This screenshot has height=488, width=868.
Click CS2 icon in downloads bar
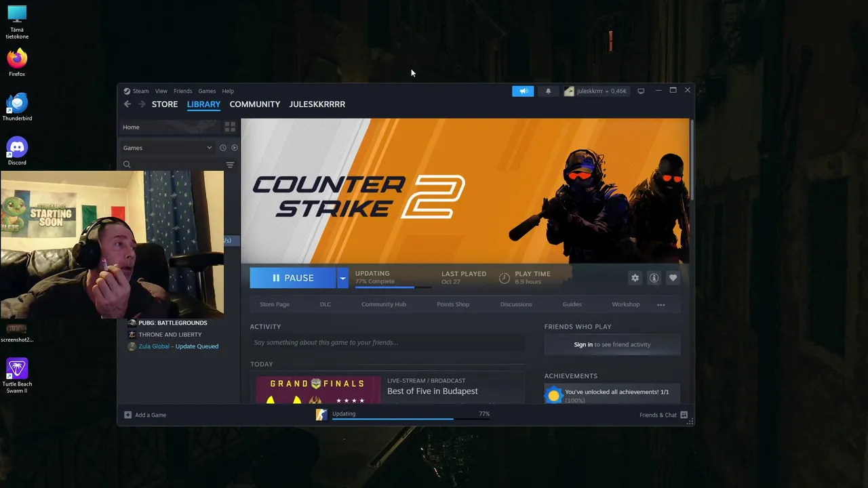point(321,415)
